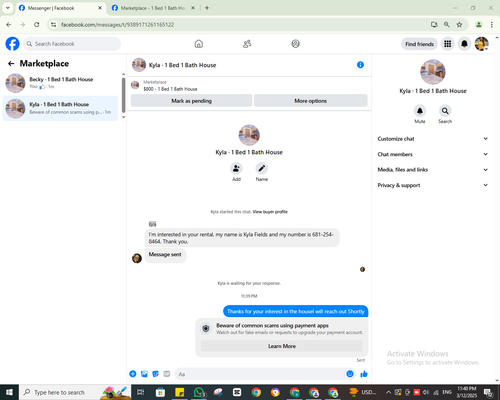Close the Marketplace browser tab
This screenshot has height=400, width=500.
click(x=193, y=8)
